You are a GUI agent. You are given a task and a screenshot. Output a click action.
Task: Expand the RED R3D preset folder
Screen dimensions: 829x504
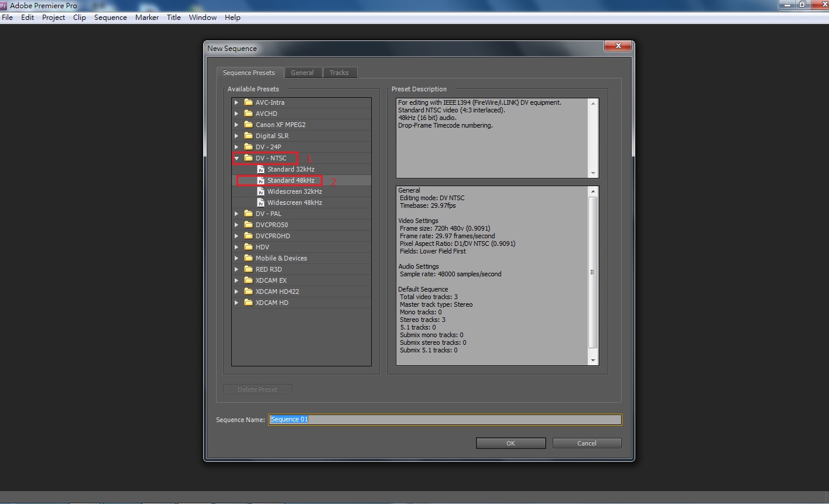pos(237,269)
